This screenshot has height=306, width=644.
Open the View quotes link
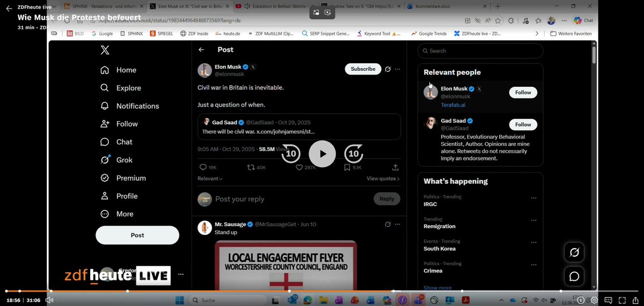383,178
